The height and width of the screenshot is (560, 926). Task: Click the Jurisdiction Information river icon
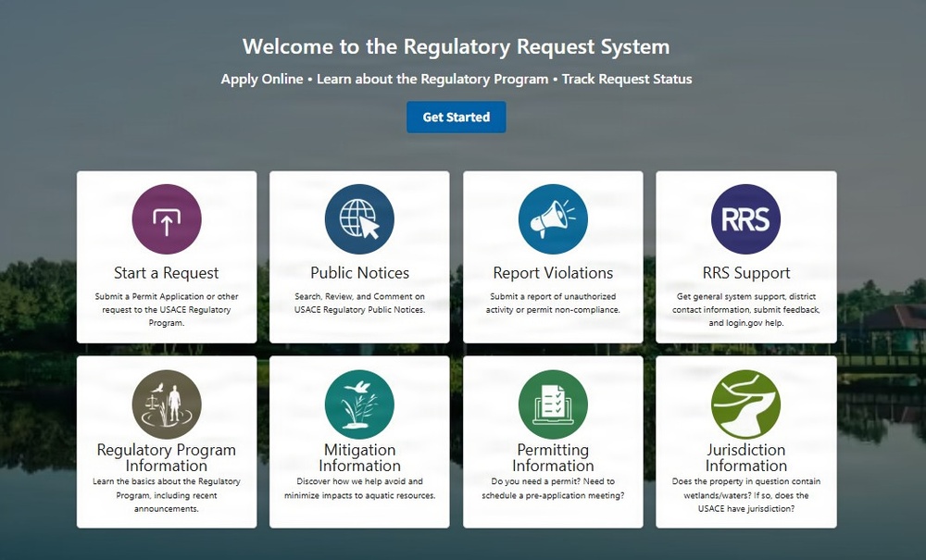pyautogui.click(x=745, y=404)
